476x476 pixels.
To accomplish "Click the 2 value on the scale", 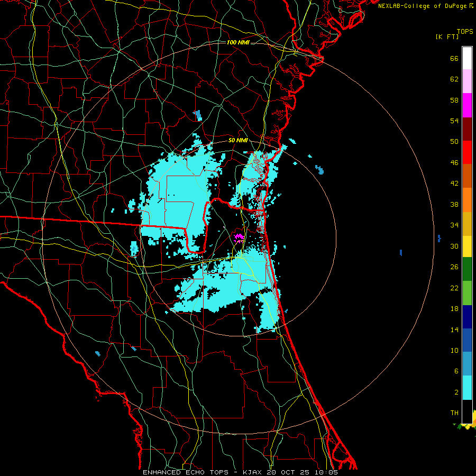I will (x=456, y=392).
